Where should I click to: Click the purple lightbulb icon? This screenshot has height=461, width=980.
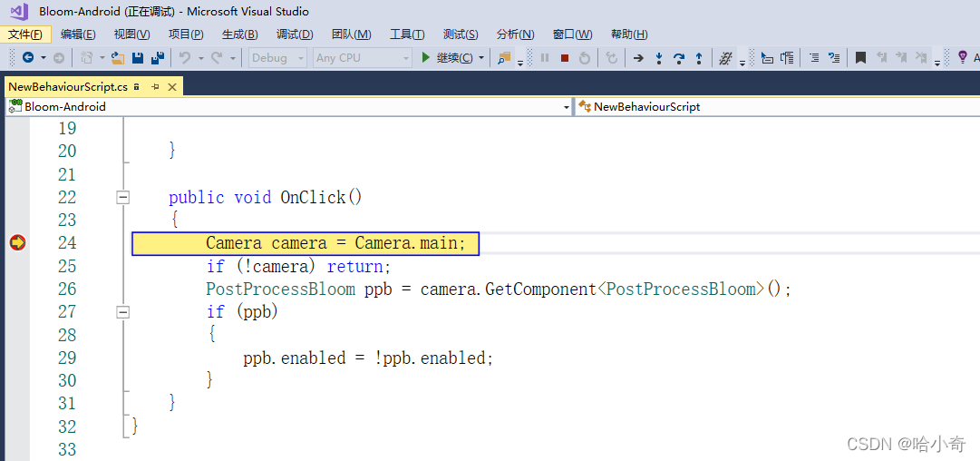(x=963, y=57)
